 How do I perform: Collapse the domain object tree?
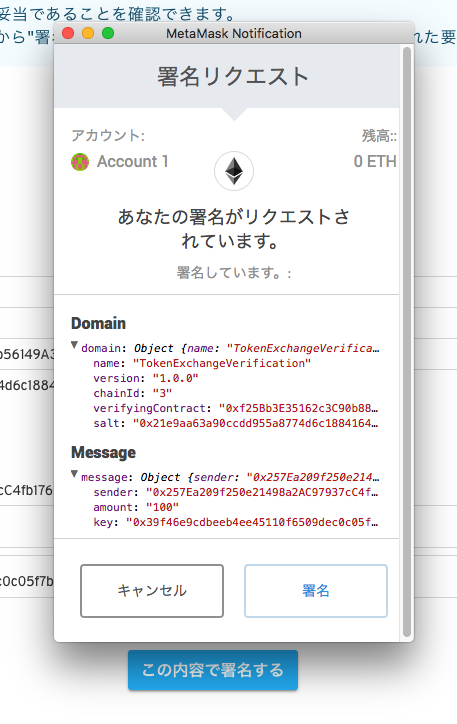coord(74,345)
